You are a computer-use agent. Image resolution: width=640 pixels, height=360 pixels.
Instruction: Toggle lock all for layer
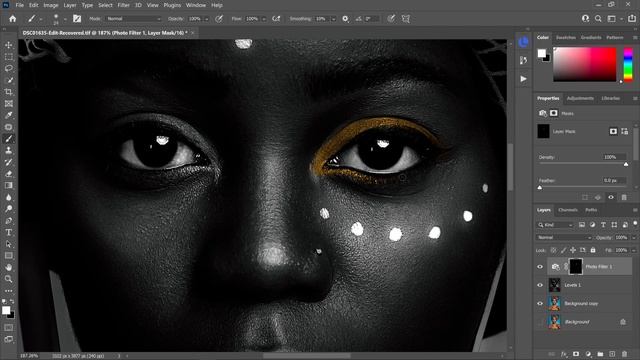pos(593,250)
